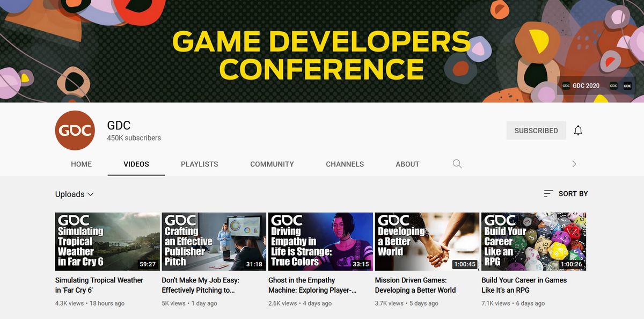This screenshot has width=644, height=319.
Task: Click the rightmost GDC banner link icon
Action: (x=627, y=86)
